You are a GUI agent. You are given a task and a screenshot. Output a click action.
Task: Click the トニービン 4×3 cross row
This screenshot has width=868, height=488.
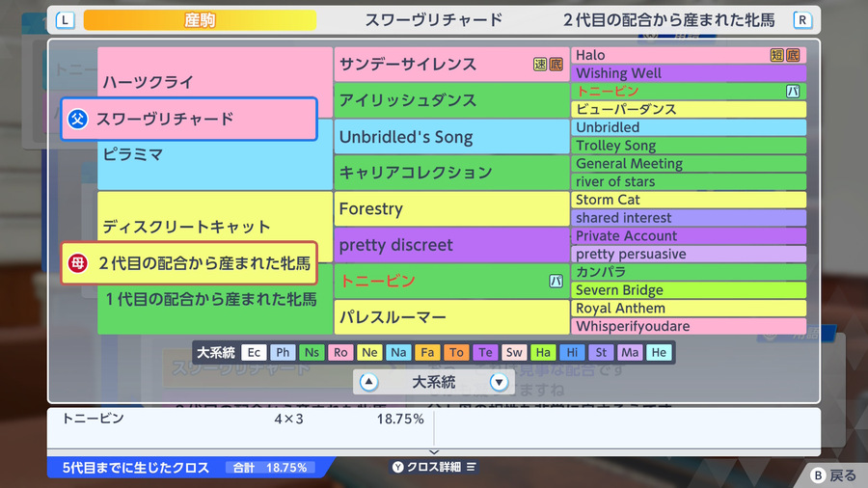point(241,419)
